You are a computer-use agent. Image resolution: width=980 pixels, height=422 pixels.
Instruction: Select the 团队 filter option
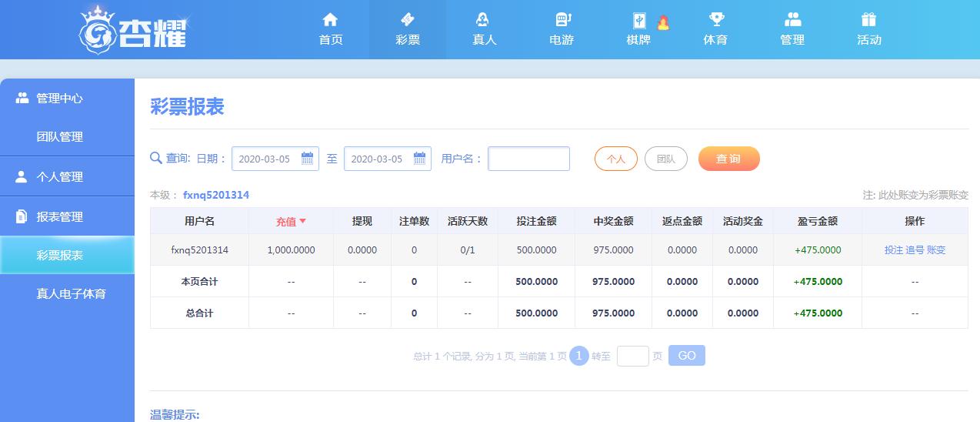click(666, 159)
